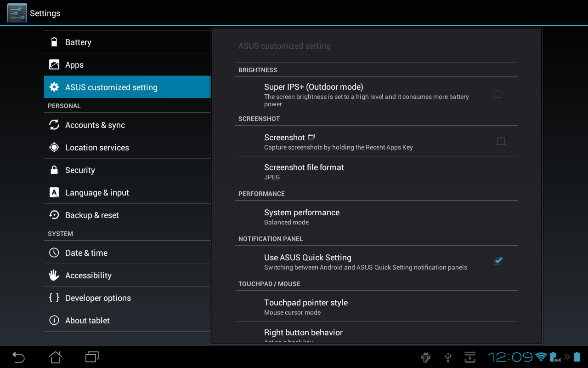Click the Language & input icon
The image size is (588, 368).
[x=54, y=193]
